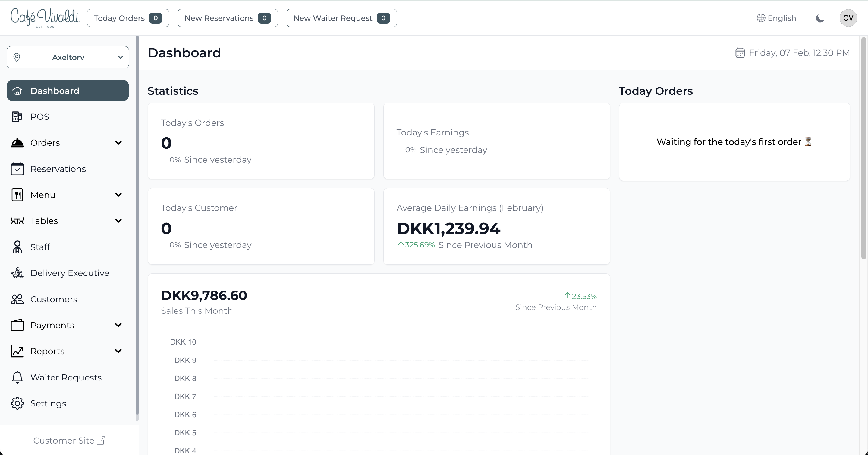
Task: Expand the Tables submenu chevron
Action: pos(118,221)
